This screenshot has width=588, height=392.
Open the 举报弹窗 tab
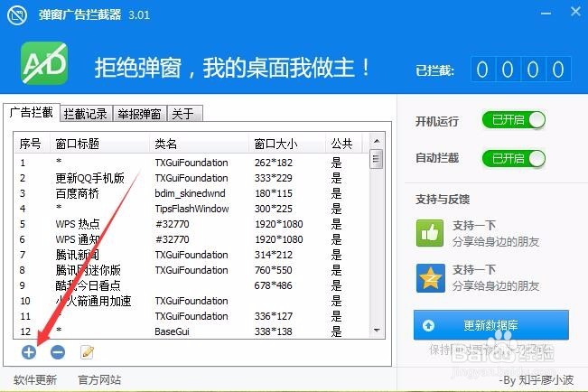point(140,114)
